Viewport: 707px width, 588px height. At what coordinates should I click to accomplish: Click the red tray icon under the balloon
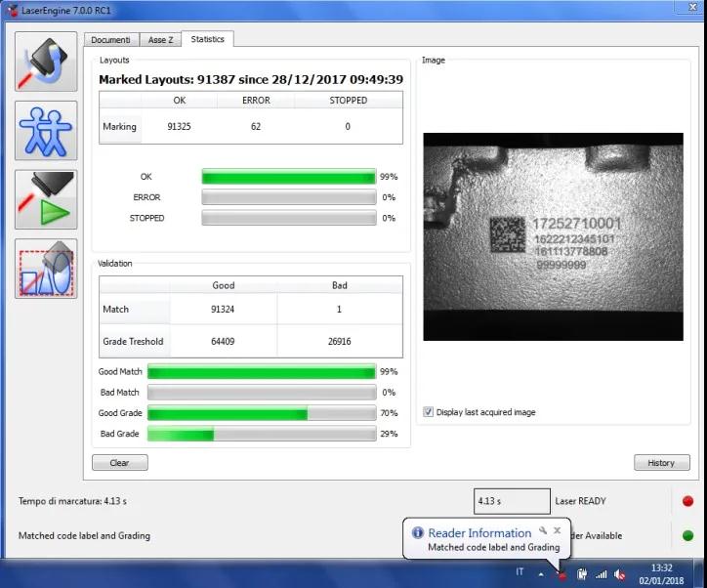point(561,573)
